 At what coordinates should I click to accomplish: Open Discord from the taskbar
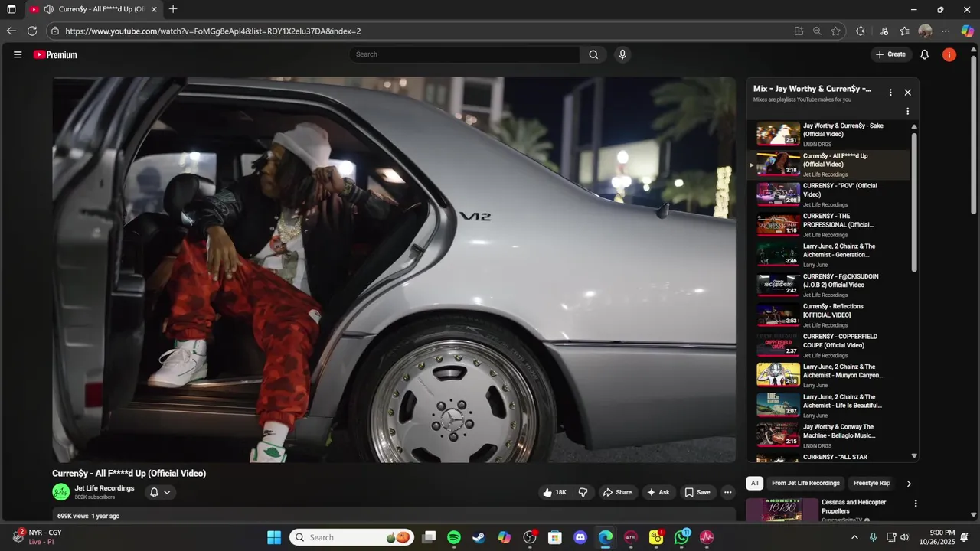pos(580,537)
